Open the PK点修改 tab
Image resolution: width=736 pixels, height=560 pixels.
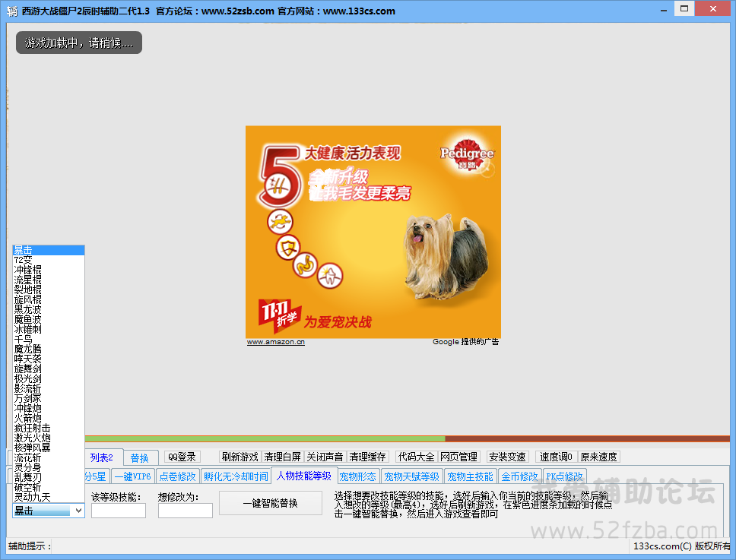coord(564,476)
